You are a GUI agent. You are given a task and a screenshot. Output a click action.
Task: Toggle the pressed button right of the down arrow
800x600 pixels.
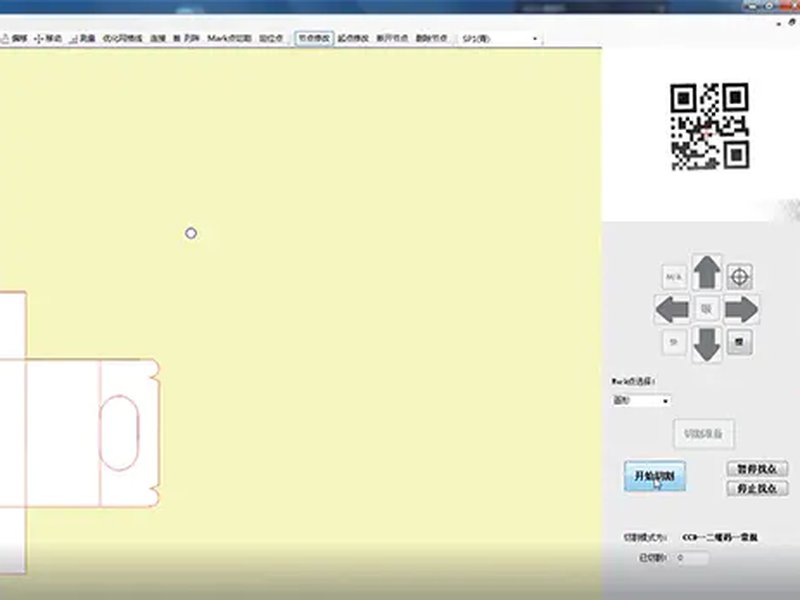click(x=739, y=342)
